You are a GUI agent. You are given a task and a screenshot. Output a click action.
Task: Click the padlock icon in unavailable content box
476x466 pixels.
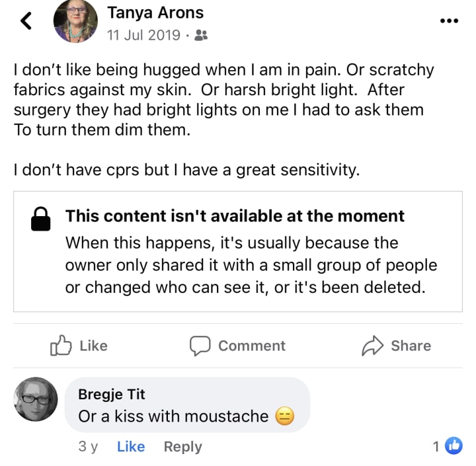[41, 220]
